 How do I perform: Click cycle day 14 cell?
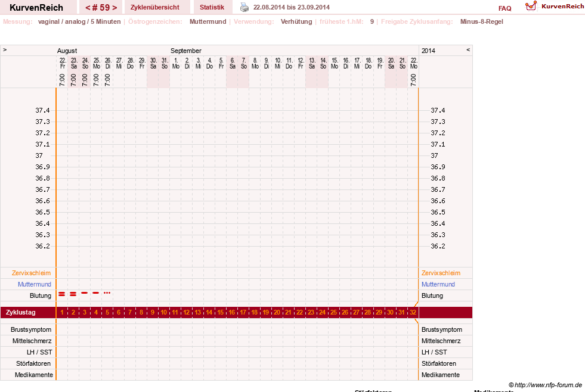coord(209,312)
